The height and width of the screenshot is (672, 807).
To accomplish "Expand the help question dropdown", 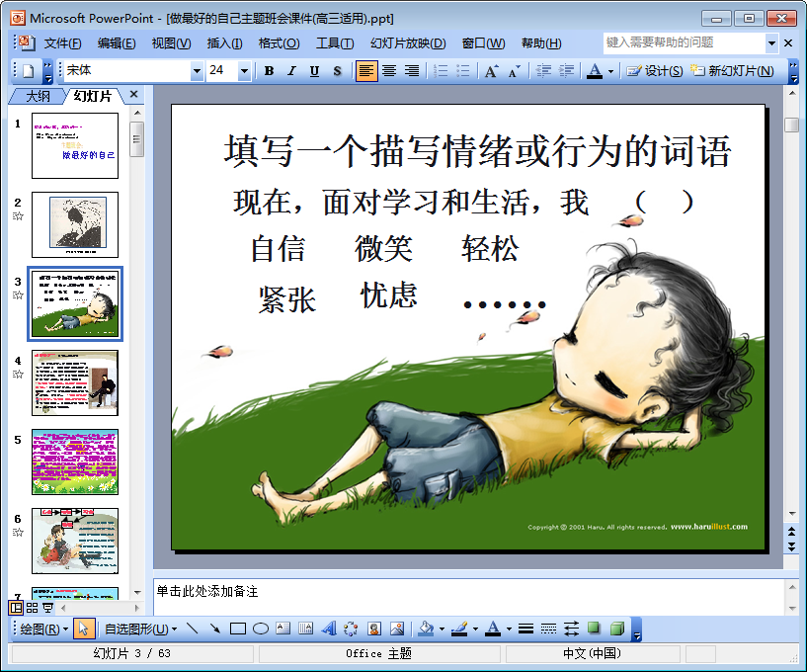I will point(771,43).
